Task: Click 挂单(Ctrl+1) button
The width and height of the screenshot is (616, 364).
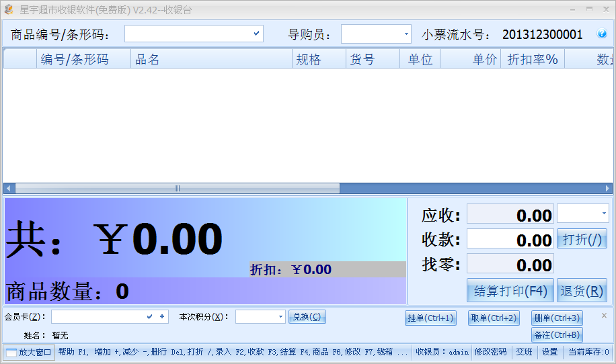Action: click(430, 318)
